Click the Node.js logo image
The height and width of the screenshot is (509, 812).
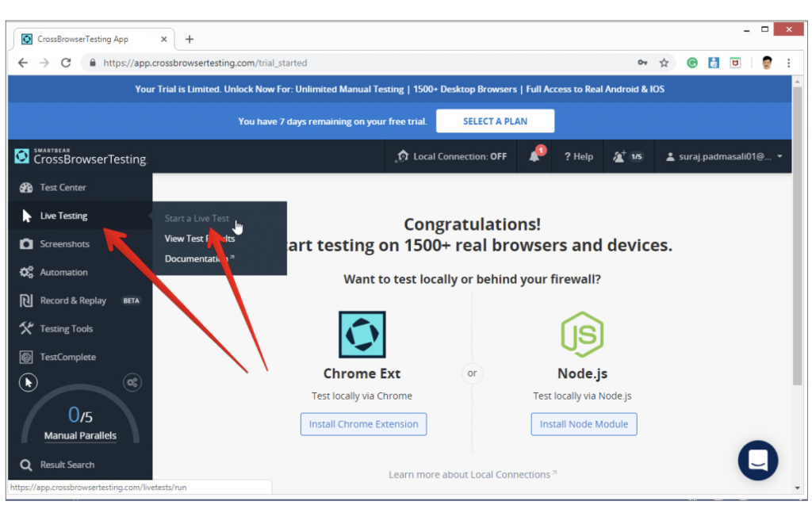pyautogui.click(x=582, y=335)
